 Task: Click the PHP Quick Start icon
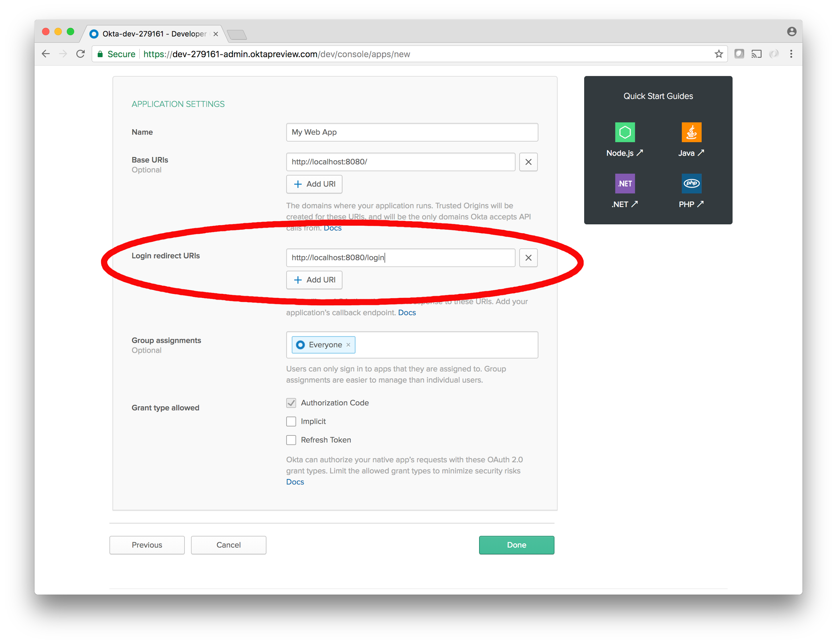690,183
